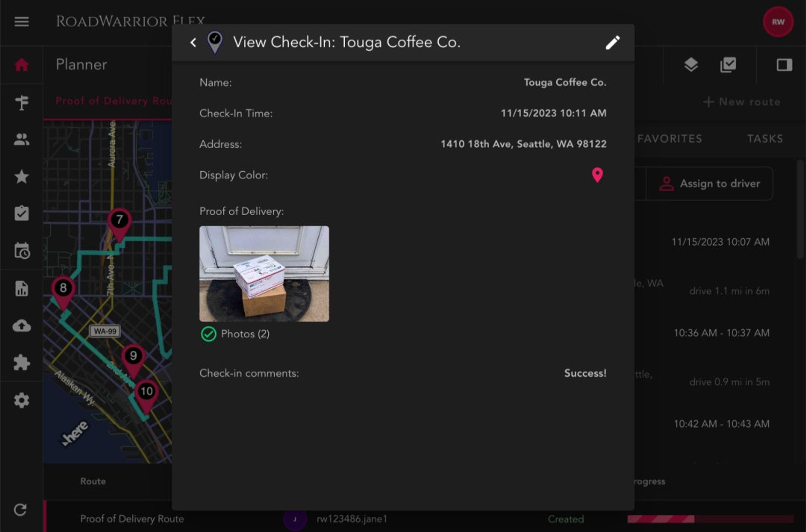Go to Home in the sidebar

pyautogui.click(x=21, y=64)
